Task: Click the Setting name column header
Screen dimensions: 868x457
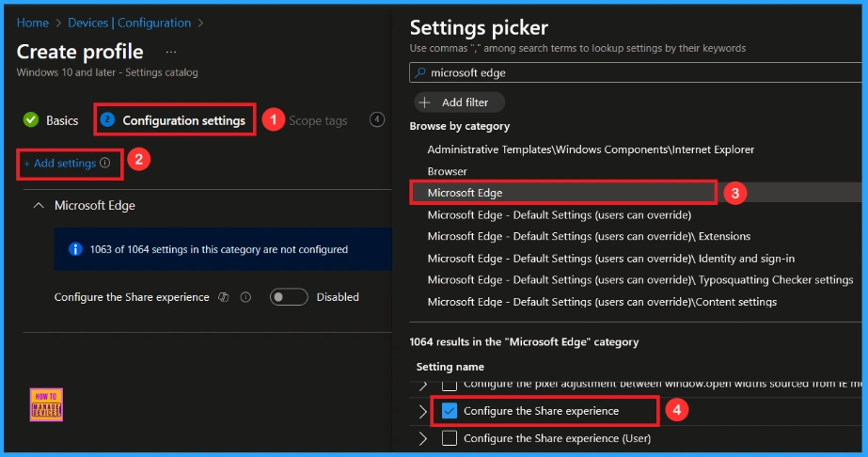Action: click(450, 367)
